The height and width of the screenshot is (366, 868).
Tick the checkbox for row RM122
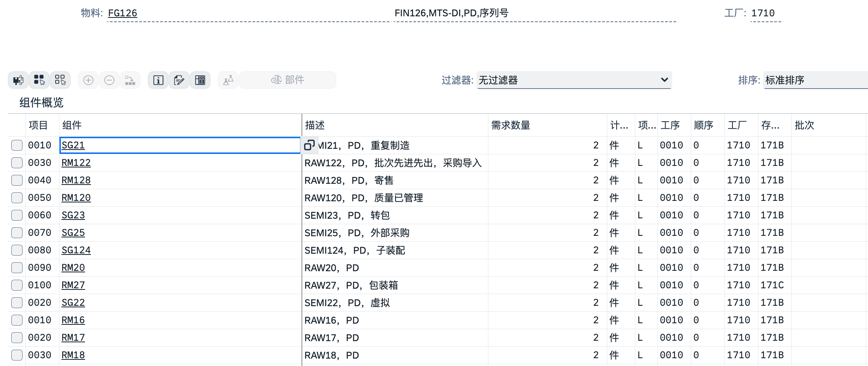click(x=17, y=163)
